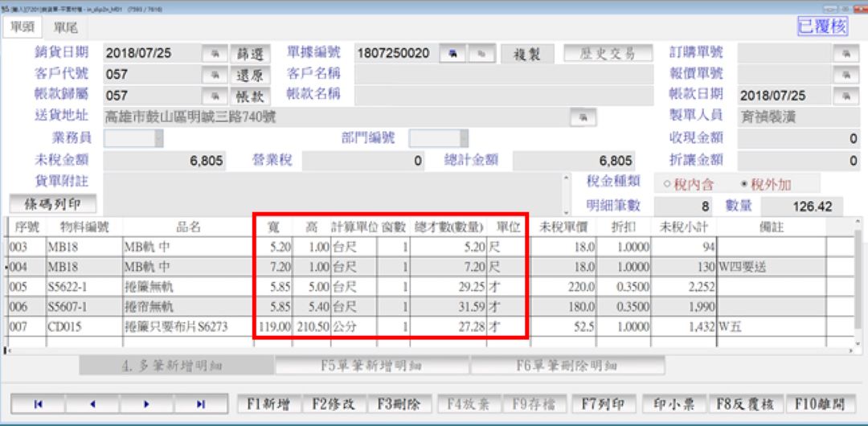868x426 pixels.
Task: Click 未稅小計 cell 2,252
Action: (684, 287)
